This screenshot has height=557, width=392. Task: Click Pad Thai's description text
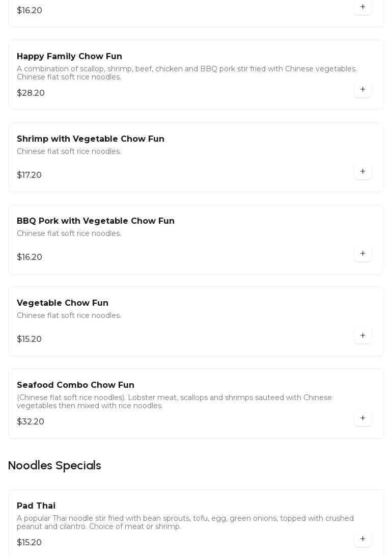[185, 522]
